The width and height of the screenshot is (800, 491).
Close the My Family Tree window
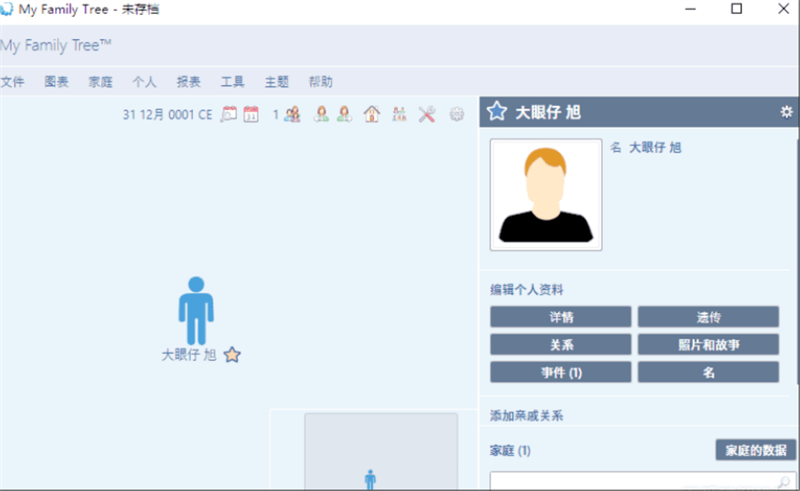(784, 9)
